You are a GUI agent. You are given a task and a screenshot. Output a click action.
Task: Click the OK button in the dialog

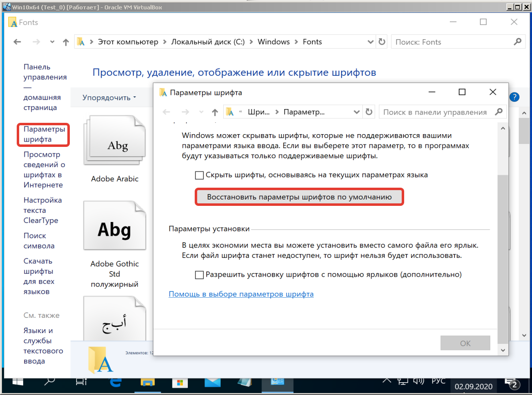tap(465, 343)
